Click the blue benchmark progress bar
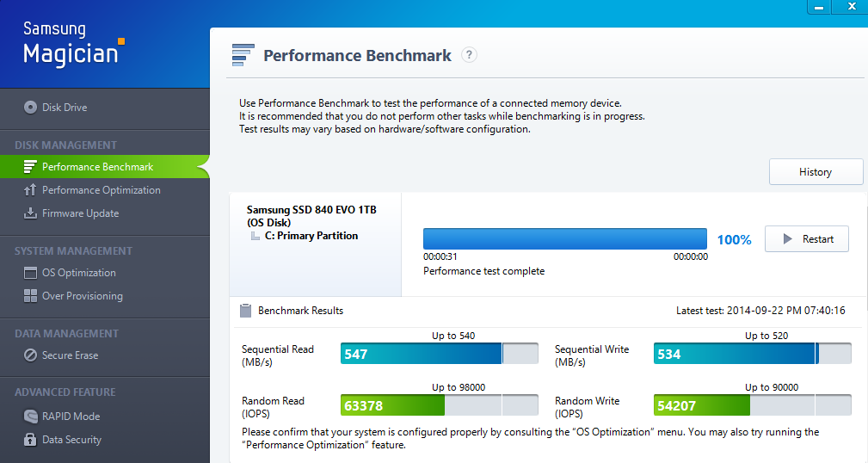 click(x=565, y=238)
